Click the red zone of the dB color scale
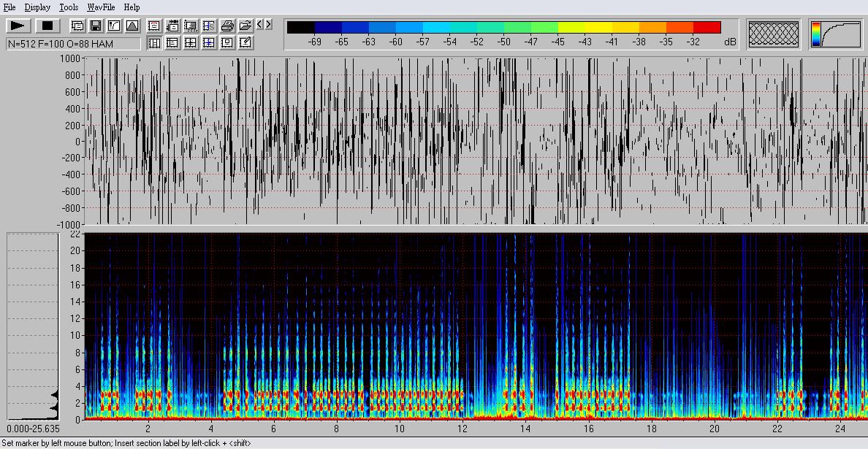 pyautogui.click(x=707, y=28)
